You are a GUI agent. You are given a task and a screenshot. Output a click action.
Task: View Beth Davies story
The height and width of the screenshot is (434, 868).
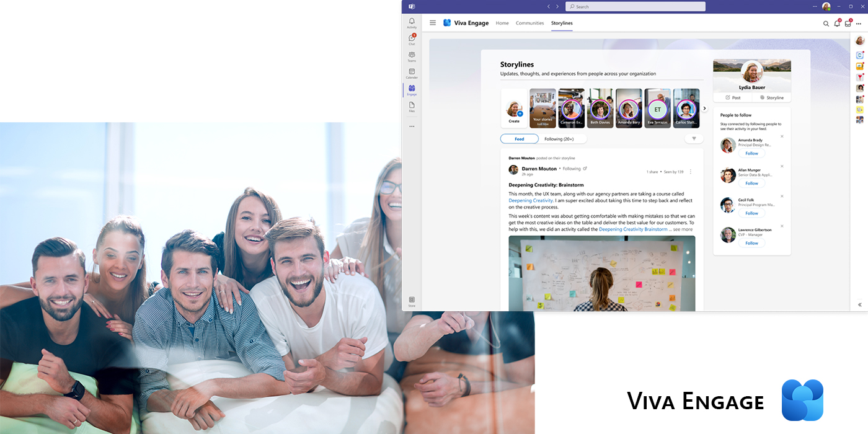(600, 108)
